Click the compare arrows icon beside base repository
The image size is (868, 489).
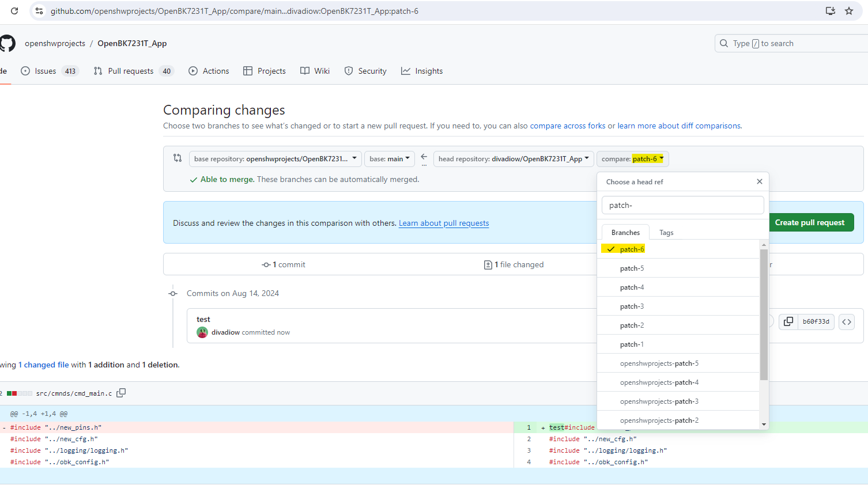178,158
